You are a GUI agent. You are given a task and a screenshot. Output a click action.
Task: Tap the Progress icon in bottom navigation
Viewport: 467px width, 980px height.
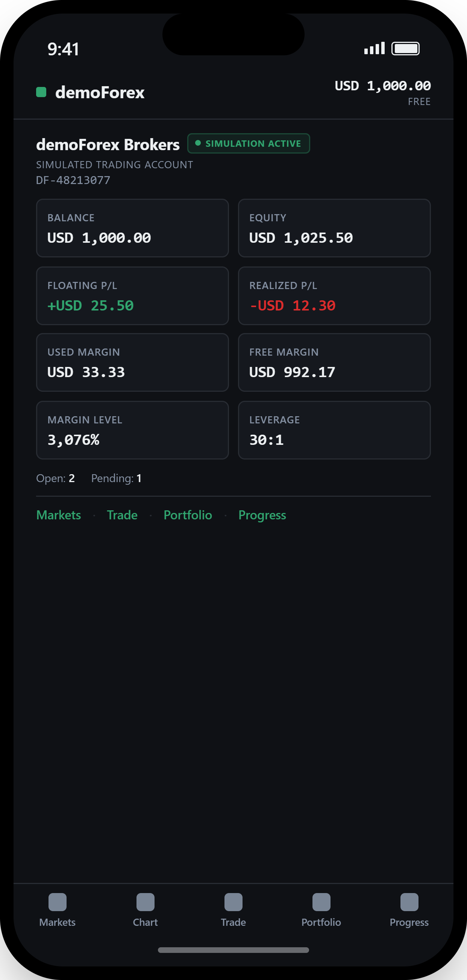[409, 902]
